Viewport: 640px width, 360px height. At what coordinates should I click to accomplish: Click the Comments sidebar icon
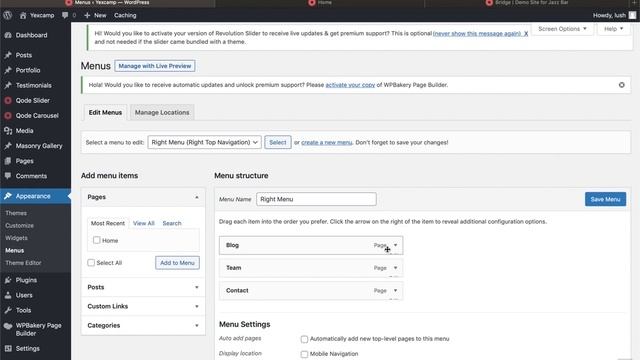click(8, 176)
